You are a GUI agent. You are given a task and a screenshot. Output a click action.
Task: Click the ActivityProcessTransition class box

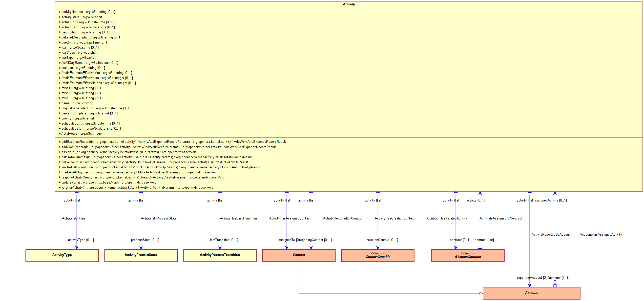tap(220, 255)
